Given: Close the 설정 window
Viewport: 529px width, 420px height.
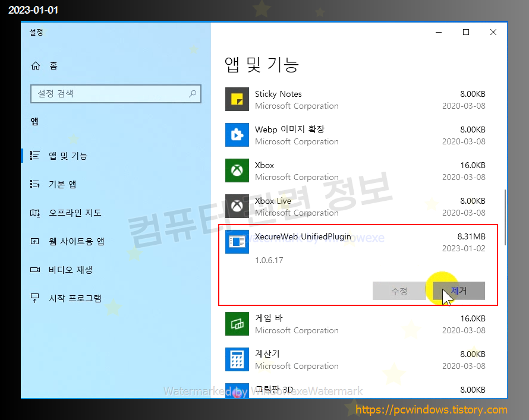Looking at the screenshot, I should pos(493,32).
